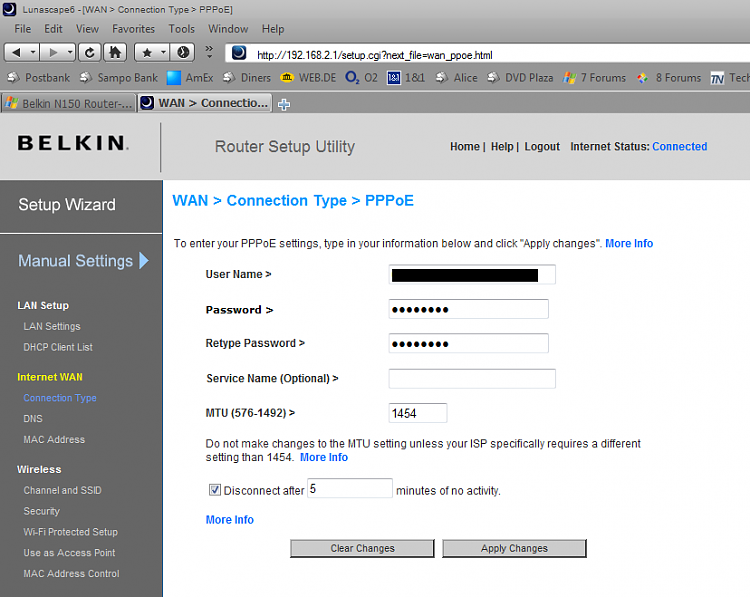
Task: Open the Help menu in the menu bar
Action: 273,29
